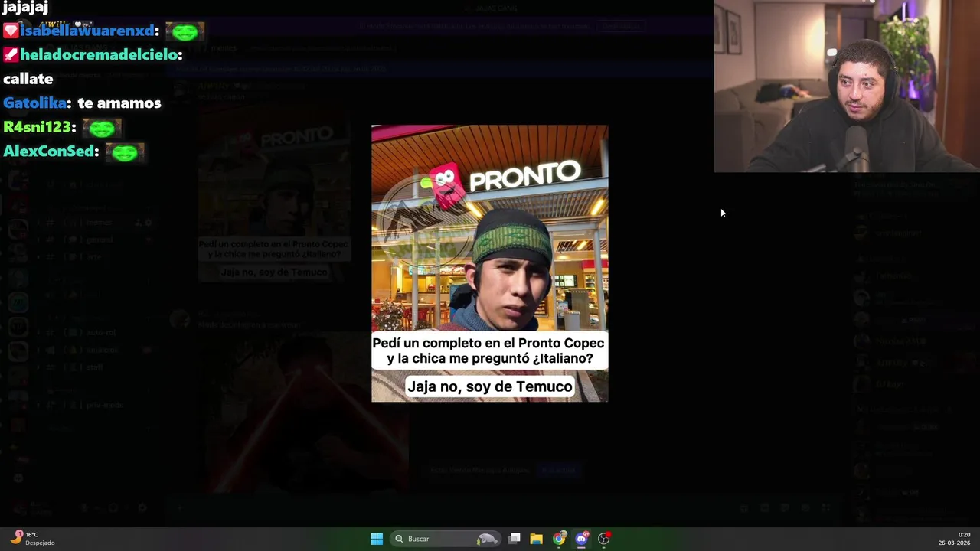
Task: Click the isabellawuarenxd username in chat
Action: click(89, 31)
